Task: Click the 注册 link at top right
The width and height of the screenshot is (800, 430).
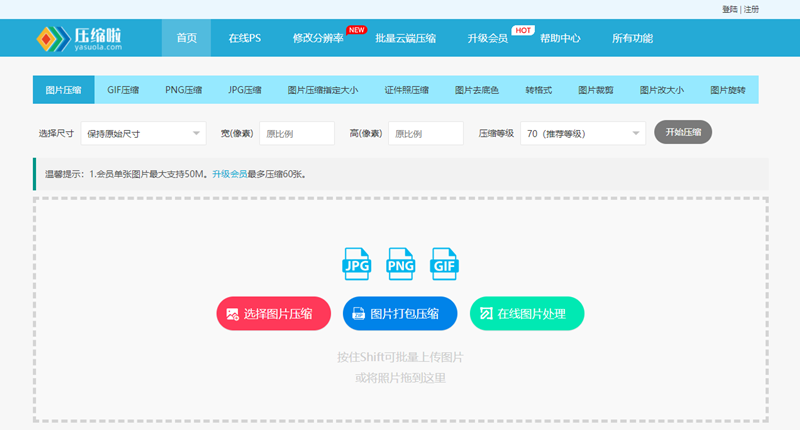Action: (x=751, y=9)
